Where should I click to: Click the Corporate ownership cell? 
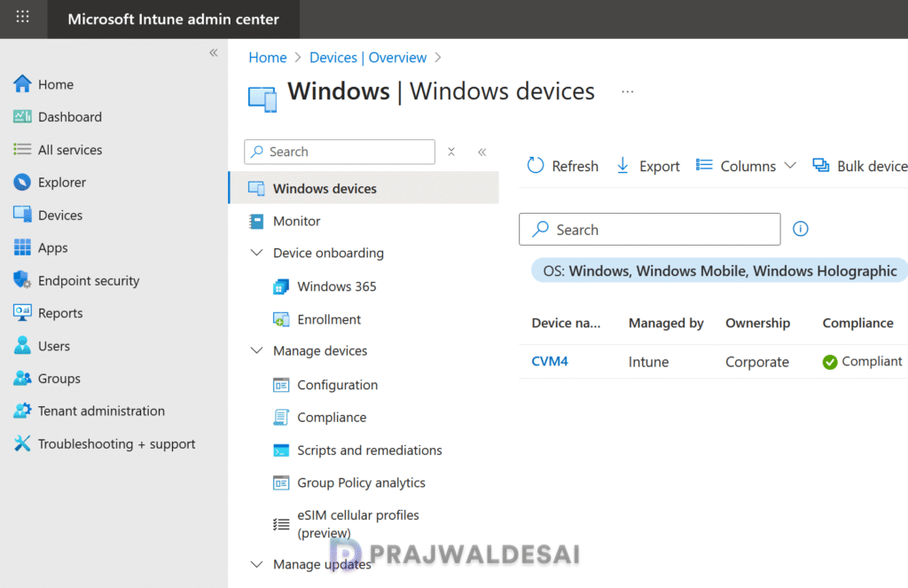click(757, 362)
